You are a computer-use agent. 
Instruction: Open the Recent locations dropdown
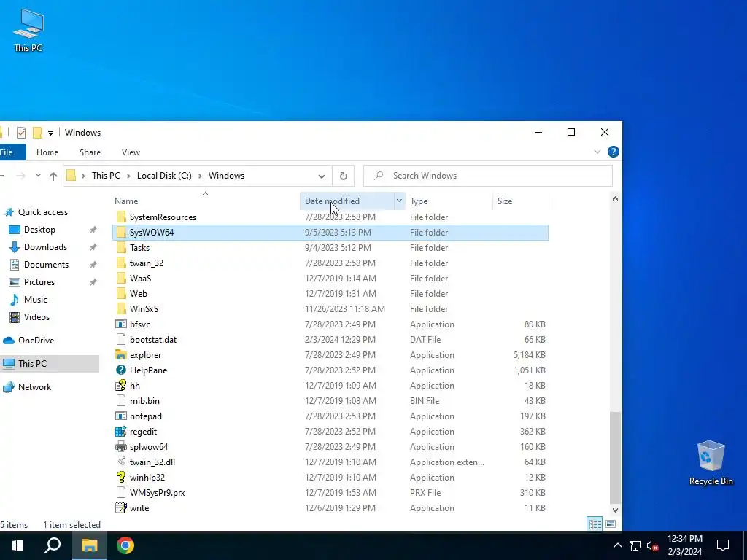pyautogui.click(x=38, y=176)
